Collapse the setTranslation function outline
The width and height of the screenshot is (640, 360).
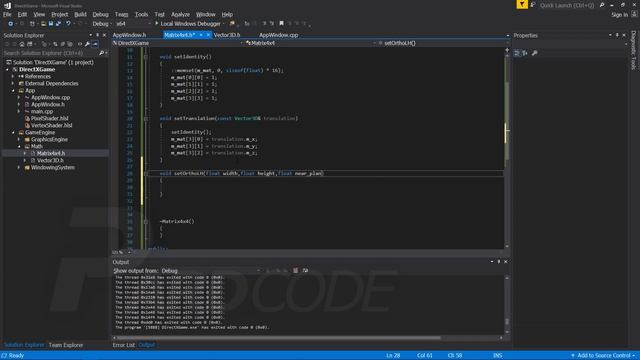pos(146,119)
